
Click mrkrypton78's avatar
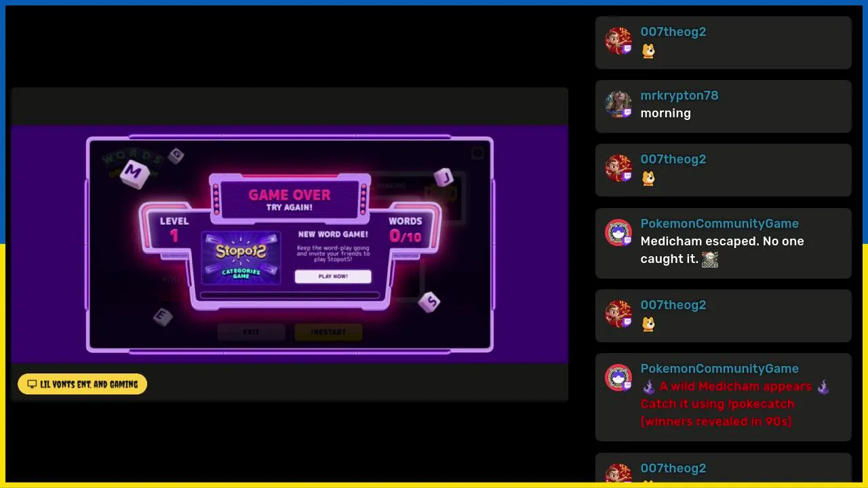(x=618, y=104)
